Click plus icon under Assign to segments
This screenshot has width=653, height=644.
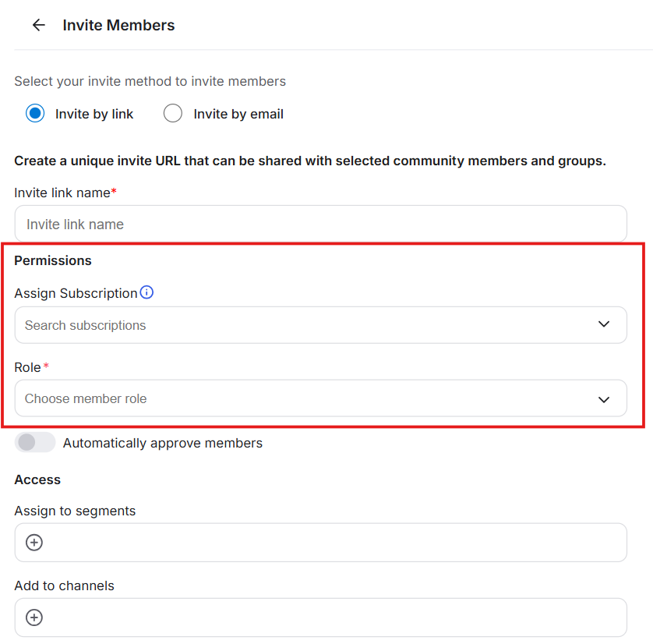pos(34,543)
